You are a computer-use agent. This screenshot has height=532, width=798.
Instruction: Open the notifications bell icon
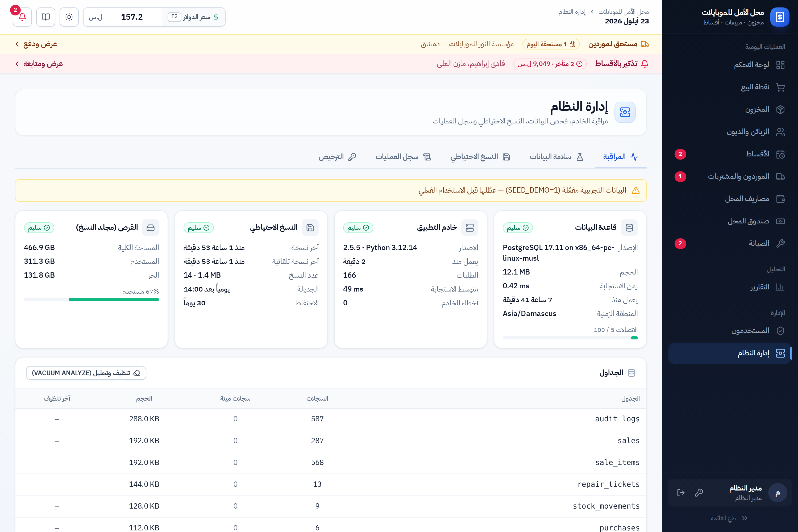[22, 17]
